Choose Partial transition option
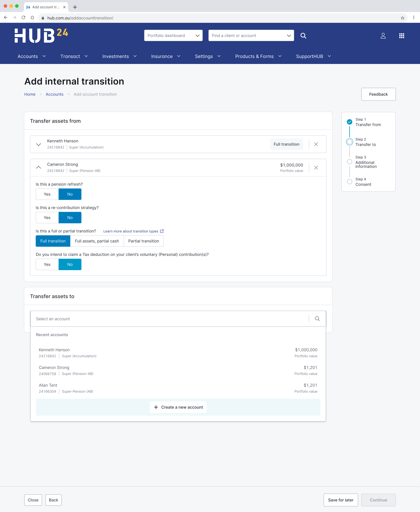Image resolution: width=420 pixels, height=512 pixels. (144, 241)
